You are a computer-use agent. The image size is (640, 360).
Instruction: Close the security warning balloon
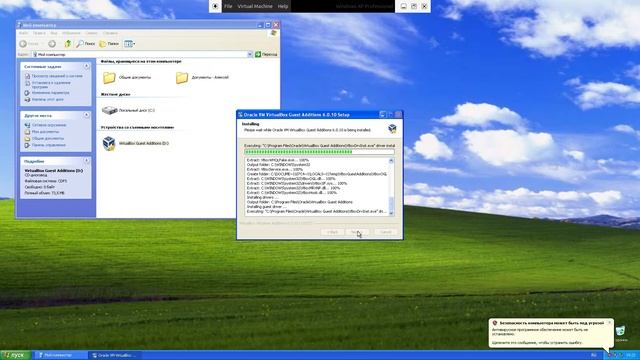point(609,322)
